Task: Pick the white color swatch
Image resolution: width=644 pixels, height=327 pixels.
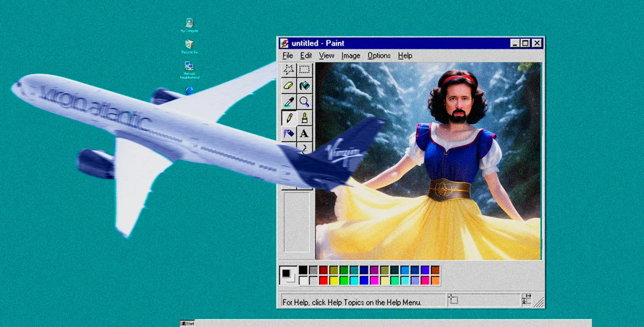Action: (x=303, y=281)
